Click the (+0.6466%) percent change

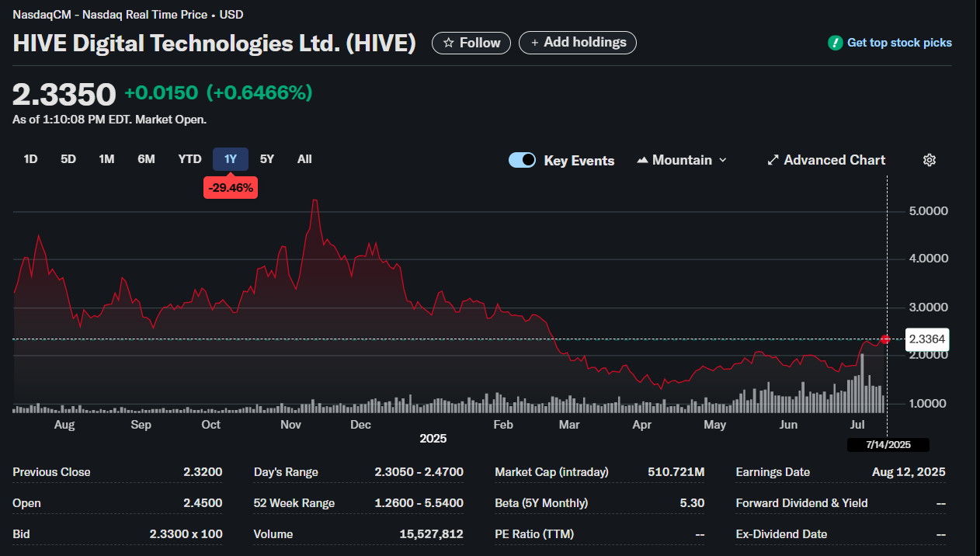pos(259,93)
